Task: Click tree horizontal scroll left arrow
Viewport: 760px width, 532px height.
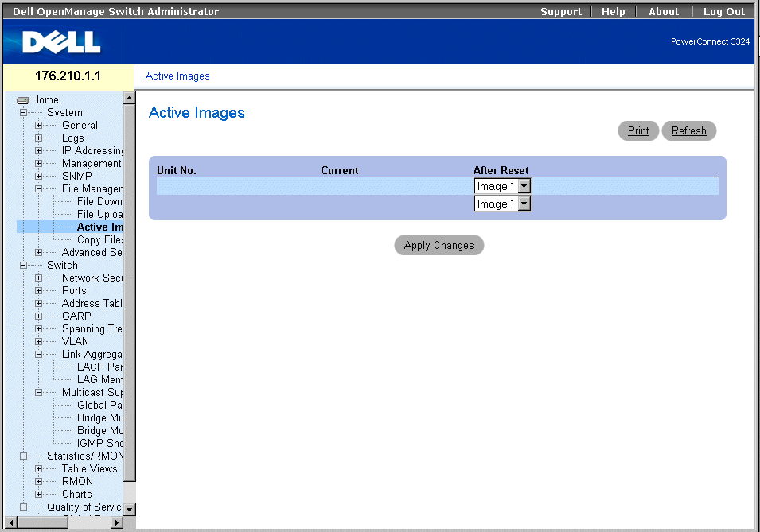Action: pos(12,522)
